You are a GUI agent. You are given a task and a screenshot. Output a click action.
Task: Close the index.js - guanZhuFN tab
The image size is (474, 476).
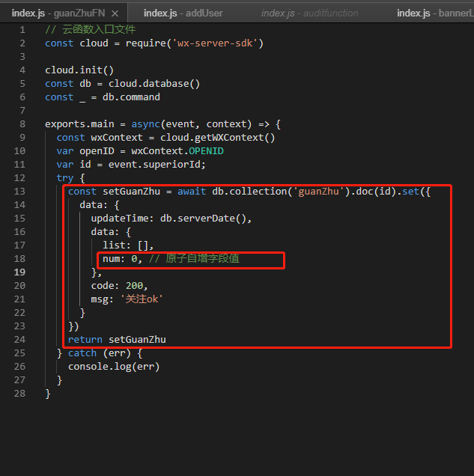[x=115, y=13]
